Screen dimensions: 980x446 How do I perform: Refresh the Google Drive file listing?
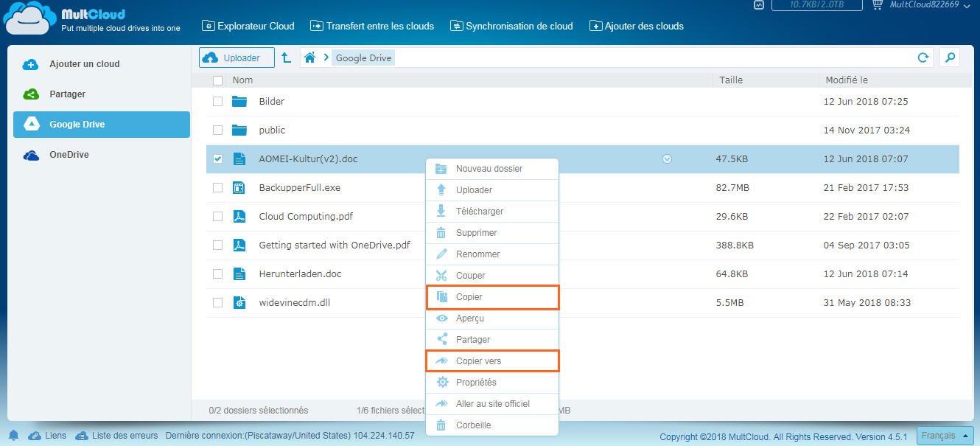[923, 57]
